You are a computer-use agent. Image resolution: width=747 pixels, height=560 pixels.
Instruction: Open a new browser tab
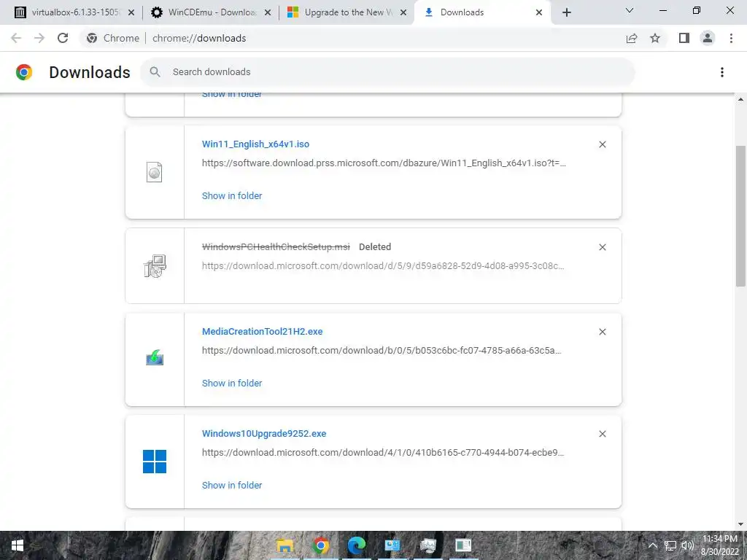(566, 12)
